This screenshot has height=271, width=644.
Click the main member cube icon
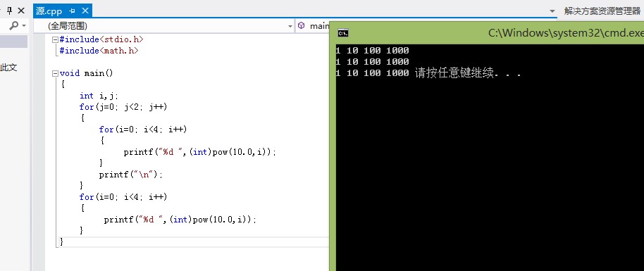tap(302, 25)
